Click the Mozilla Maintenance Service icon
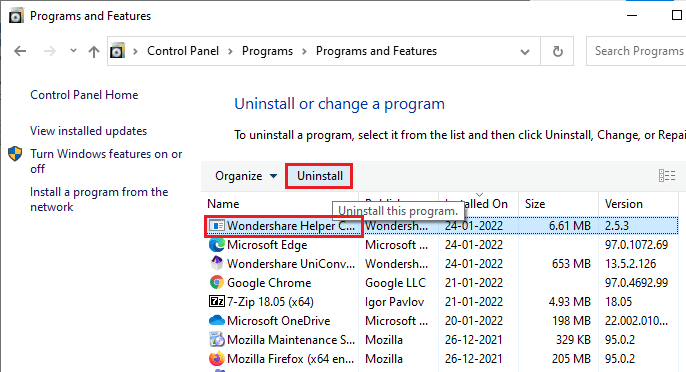This screenshot has height=372, width=686. [217, 340]
